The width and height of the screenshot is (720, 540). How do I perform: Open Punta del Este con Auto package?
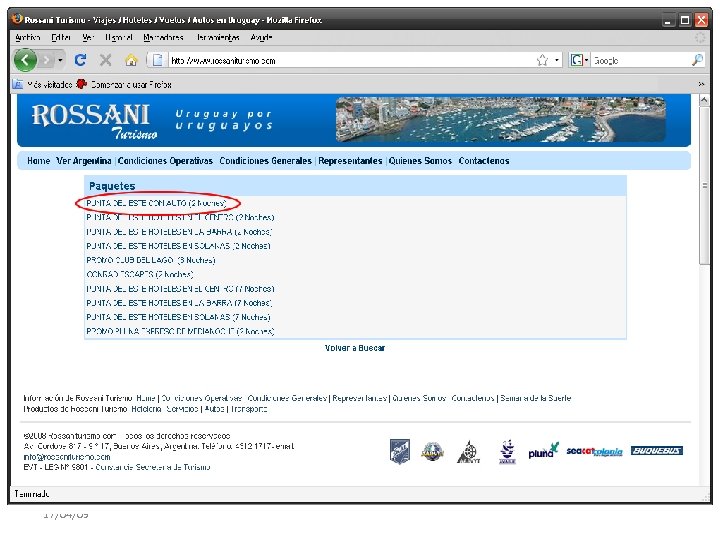(x=156, y=203)
